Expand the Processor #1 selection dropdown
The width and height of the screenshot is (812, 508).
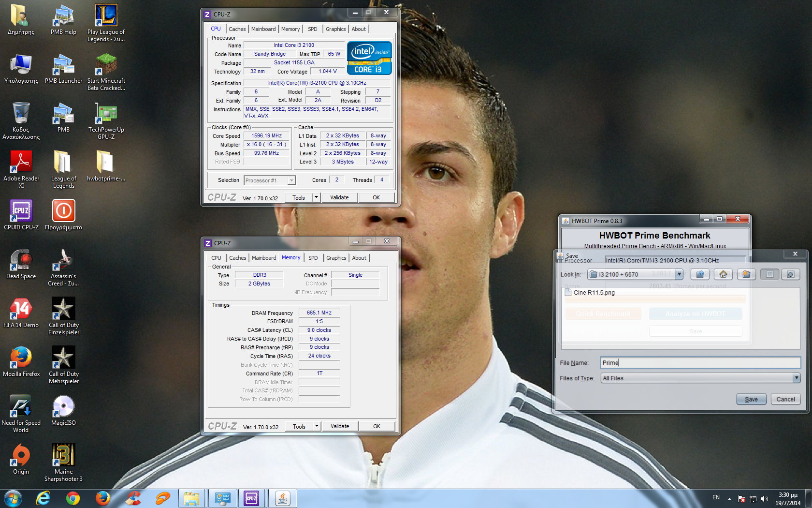291,180
